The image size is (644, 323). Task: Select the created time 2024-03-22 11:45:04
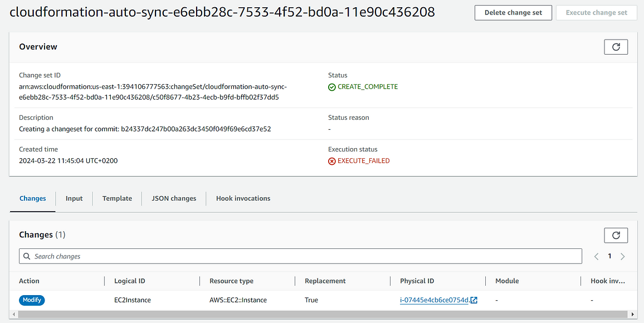click(68, 161)
